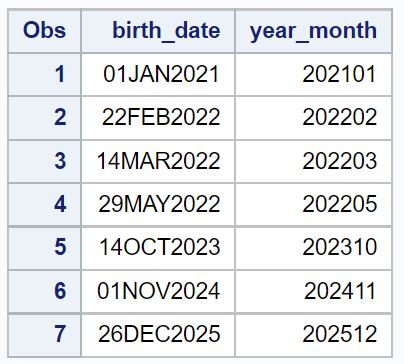This screenshot has height=364, width=404.
Task: Select the birth_date column header
Action: pos(158,31)
